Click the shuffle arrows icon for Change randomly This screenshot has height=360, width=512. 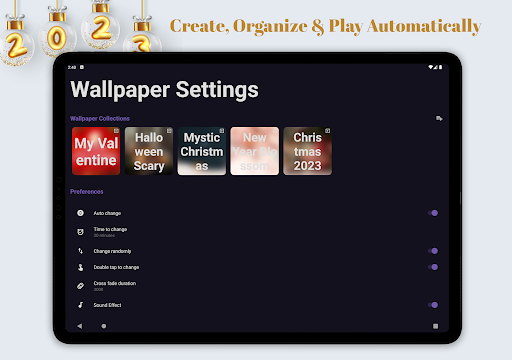tap(80, 251)
